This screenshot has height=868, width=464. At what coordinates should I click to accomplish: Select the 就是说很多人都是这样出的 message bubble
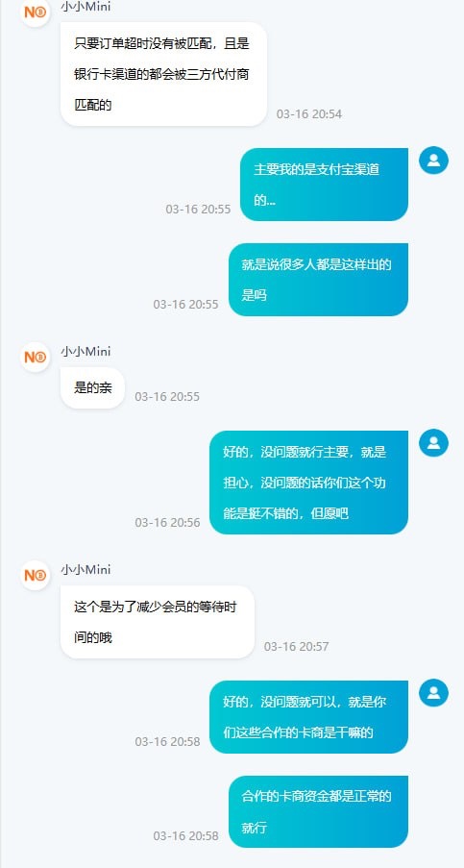(x=318, y=280)
